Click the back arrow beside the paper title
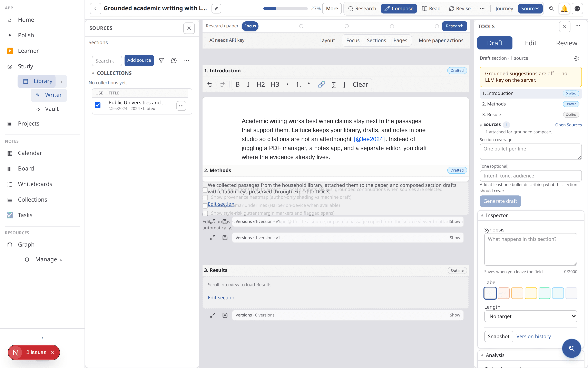Screen dimensions: 588x368 pyautogui.click(x=96, y=9)
